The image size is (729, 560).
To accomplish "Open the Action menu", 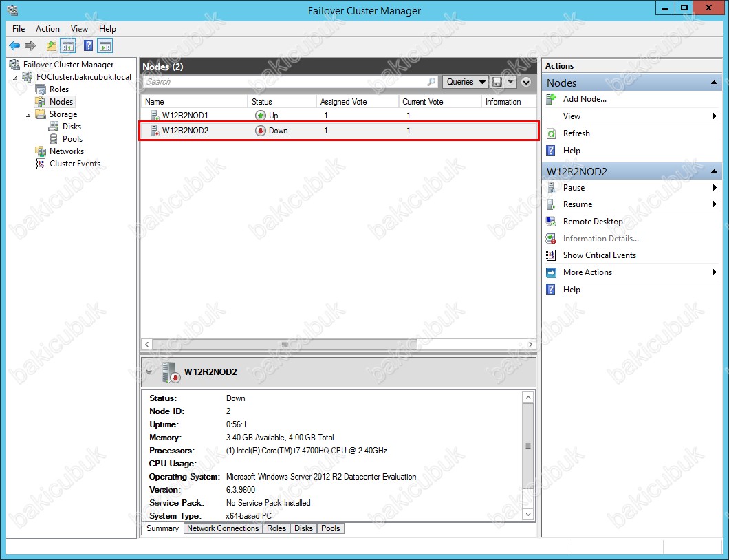I will tap(48, 29).
